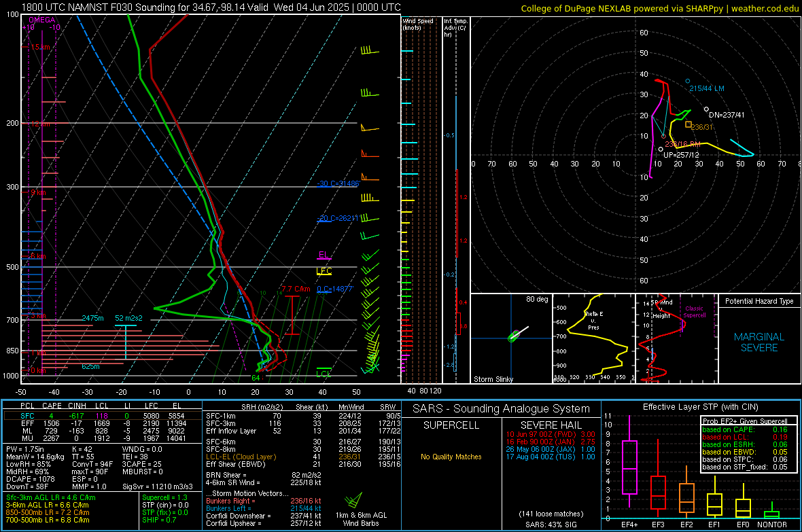Click the SARS - Sounding Analogue System heading
Image resolution: width=802 pixels, height=532 pixels.
pyautogui.click(x=502, y=409)
